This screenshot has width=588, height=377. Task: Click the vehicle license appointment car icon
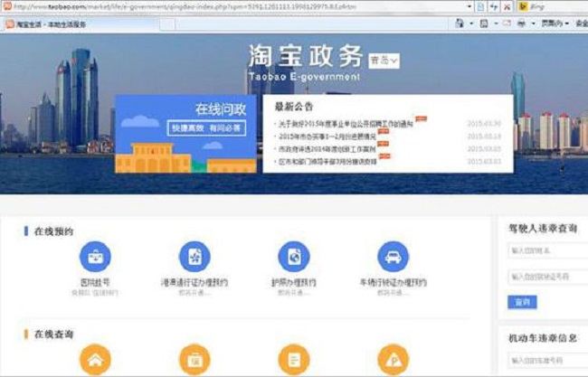tap(393, 257)
